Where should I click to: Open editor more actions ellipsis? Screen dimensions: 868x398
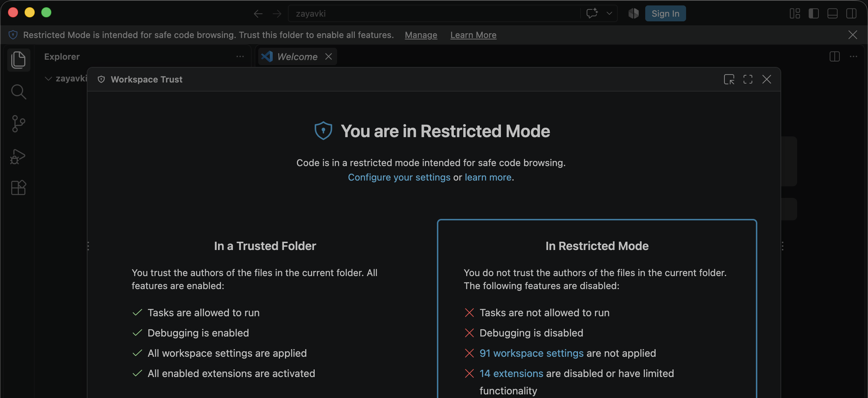coord(854,56)
